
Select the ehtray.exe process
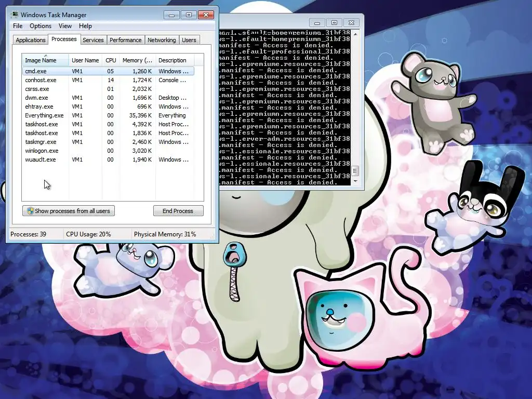(108, 107)
